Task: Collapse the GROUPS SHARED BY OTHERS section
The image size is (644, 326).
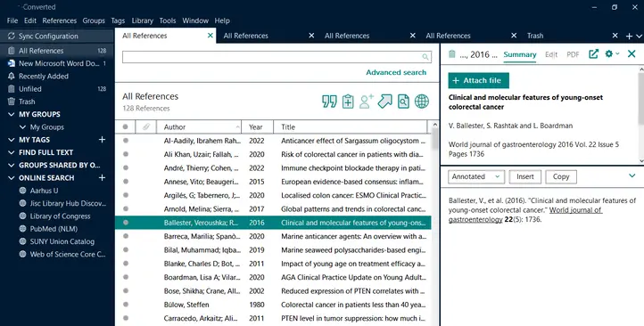Action: pyautogui.click(x=12, y=166)
